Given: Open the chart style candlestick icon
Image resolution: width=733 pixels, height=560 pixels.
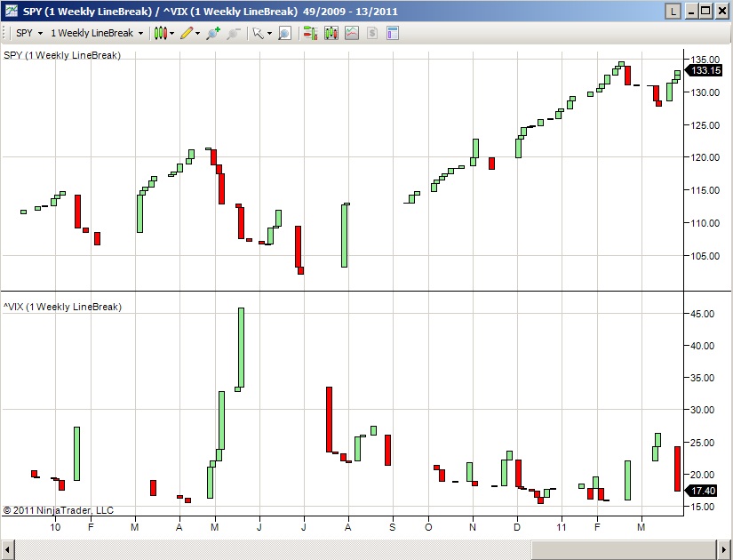Looking at the screenshot, I should pos(160,33).
